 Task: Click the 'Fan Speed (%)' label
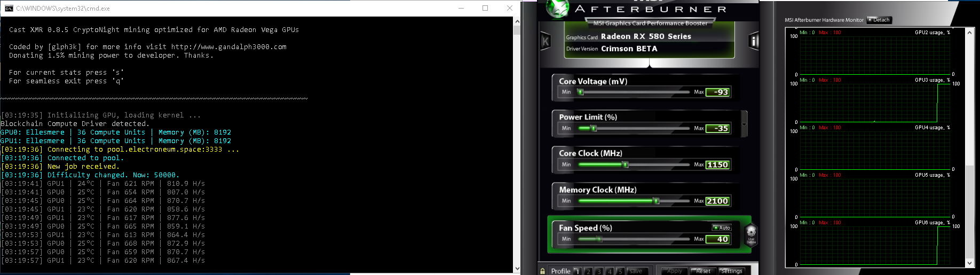point(586,228)
